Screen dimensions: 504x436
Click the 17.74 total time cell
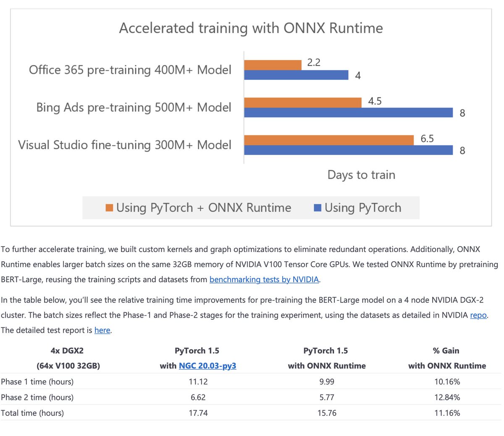[x=198, y=413]
